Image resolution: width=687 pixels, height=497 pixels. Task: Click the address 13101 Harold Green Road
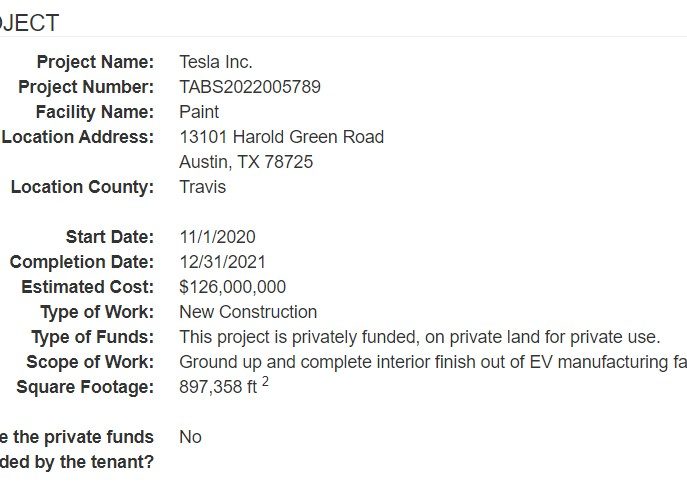[x=281, y=137]
